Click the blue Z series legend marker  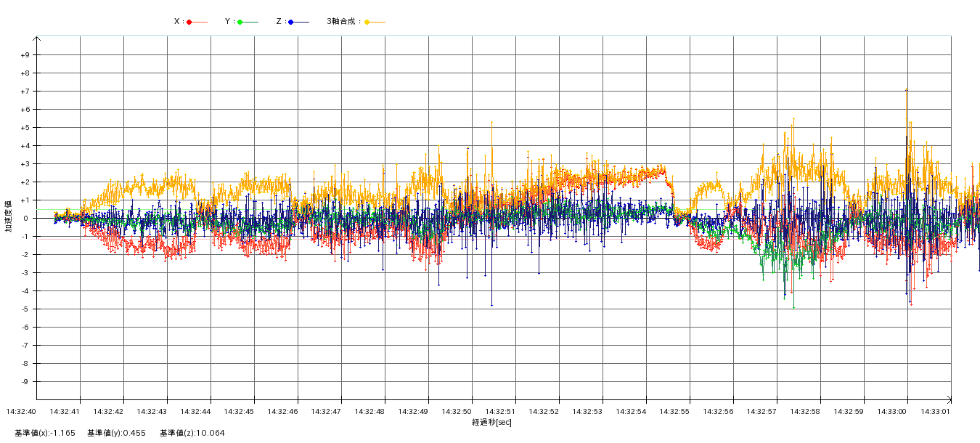click(x=291, y=22)
